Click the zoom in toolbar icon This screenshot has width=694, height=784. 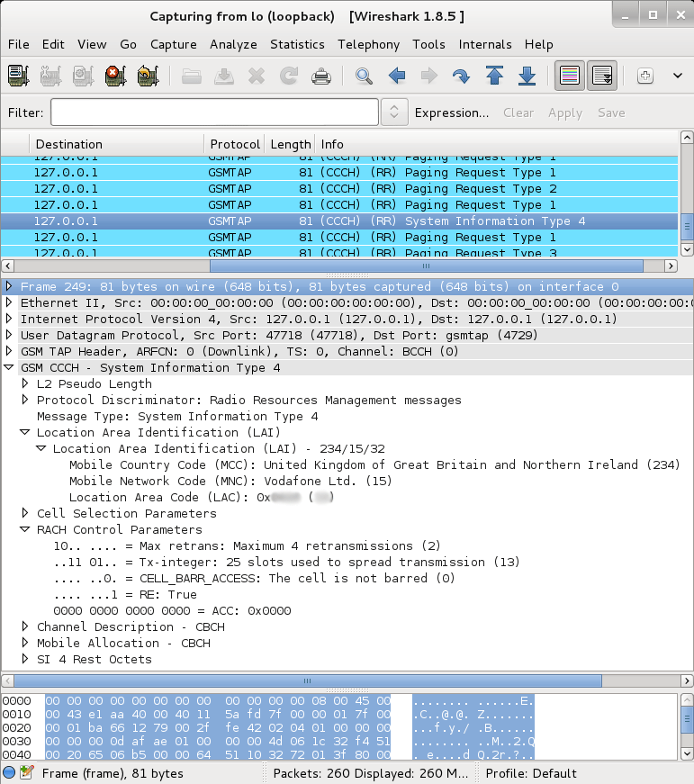click(645, 76)
